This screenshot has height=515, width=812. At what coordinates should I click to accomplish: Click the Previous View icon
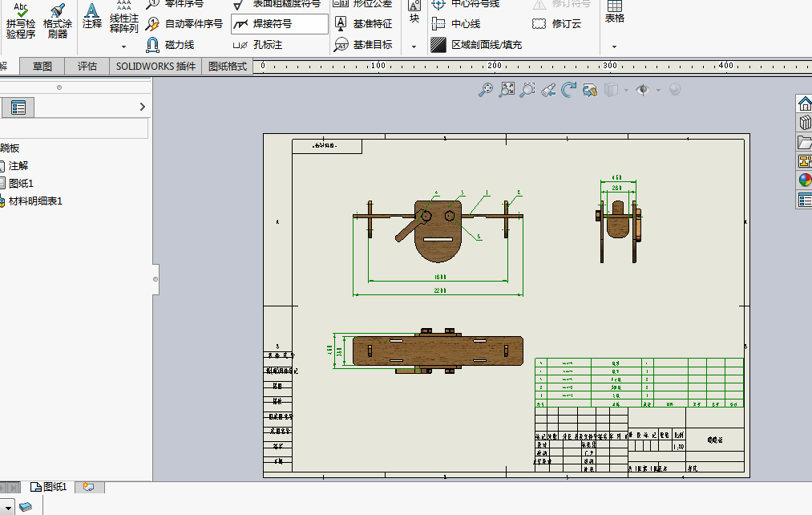pos(548,90)
